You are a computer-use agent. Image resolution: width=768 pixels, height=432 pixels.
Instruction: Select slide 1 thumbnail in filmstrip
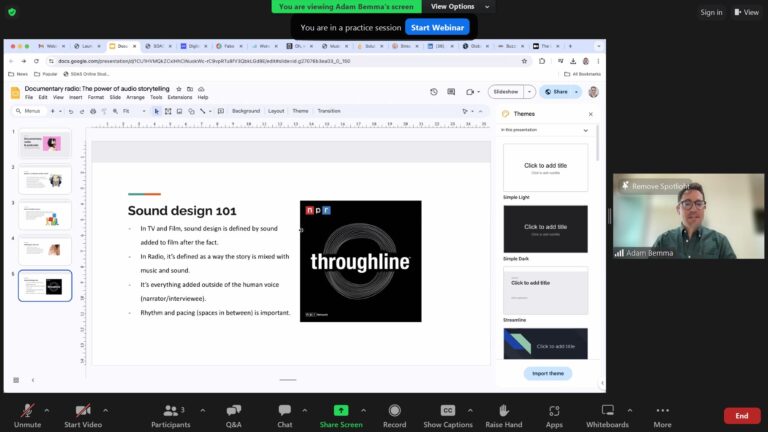(x=45, y=144)
